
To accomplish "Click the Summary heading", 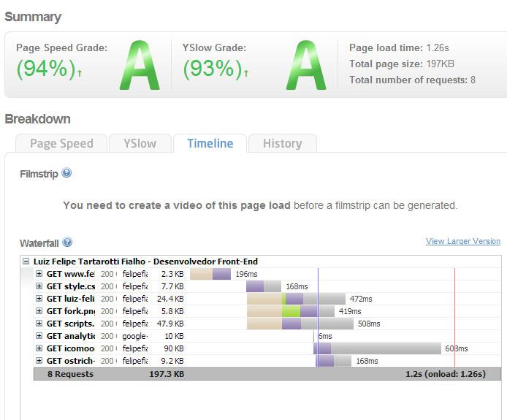I will [33, 17].
